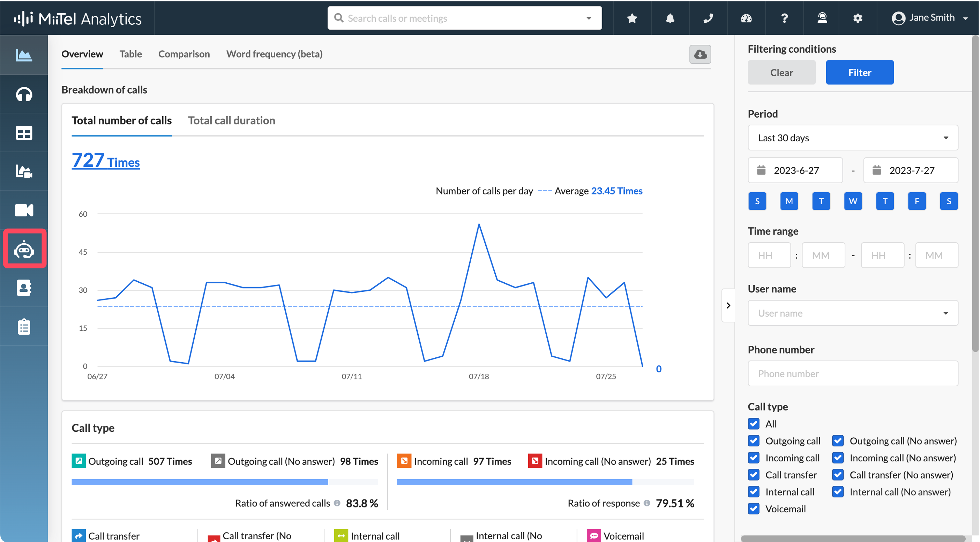This screenshot has width=980, height=542.
Task: Open the dashboard gauge icon
Action: (x=746, y=18)
